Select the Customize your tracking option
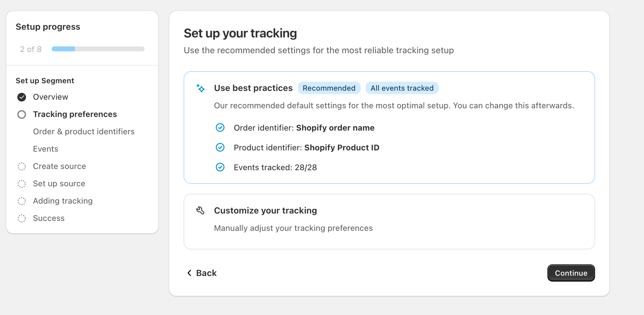The width and height of the screenshot is (644, 315). (389, 221)
